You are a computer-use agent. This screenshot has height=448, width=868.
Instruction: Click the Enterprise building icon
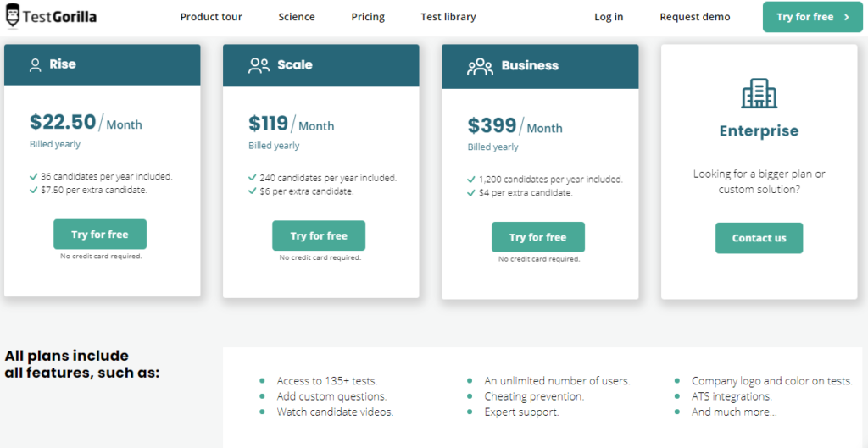point(759,93)
